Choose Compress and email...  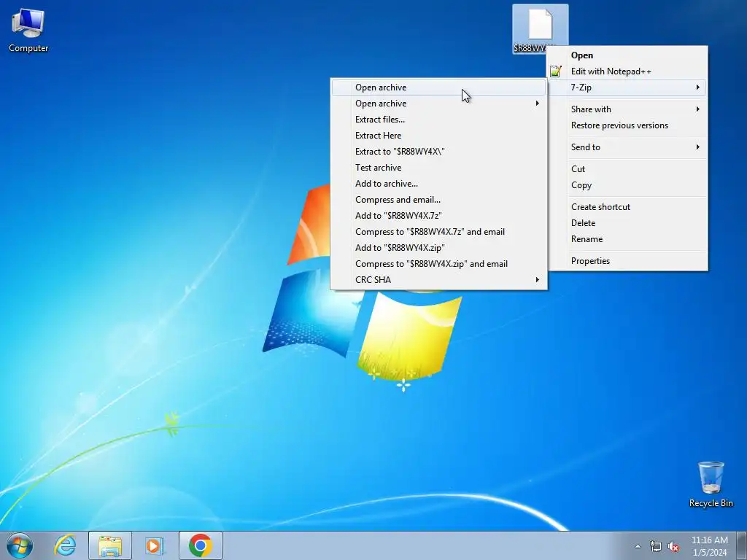tap(438, 200)
